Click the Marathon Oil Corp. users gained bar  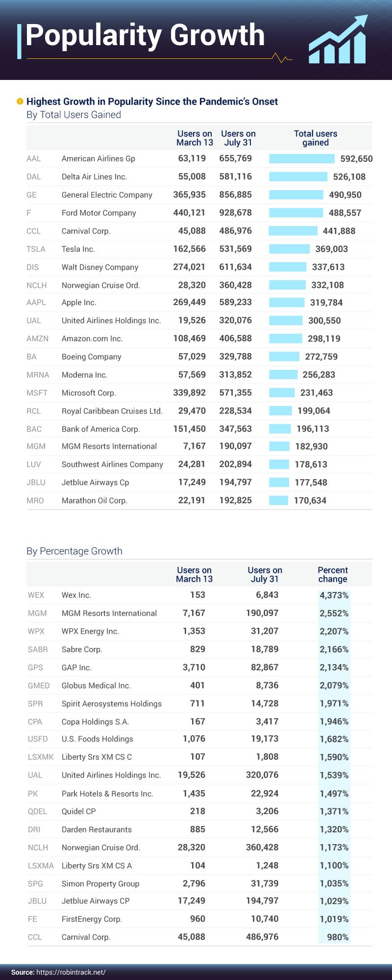click(x=278, y=500)
